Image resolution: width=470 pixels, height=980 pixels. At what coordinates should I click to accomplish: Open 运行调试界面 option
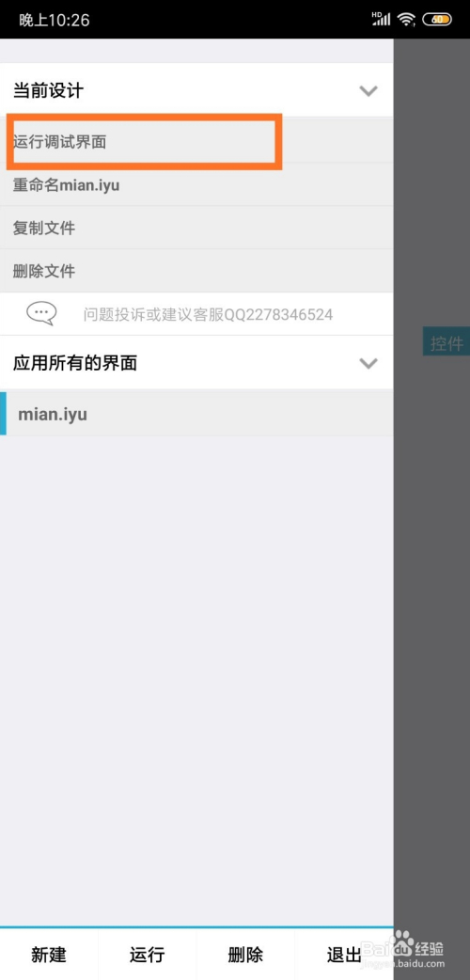pyautogui.click(x=196, y=142)
